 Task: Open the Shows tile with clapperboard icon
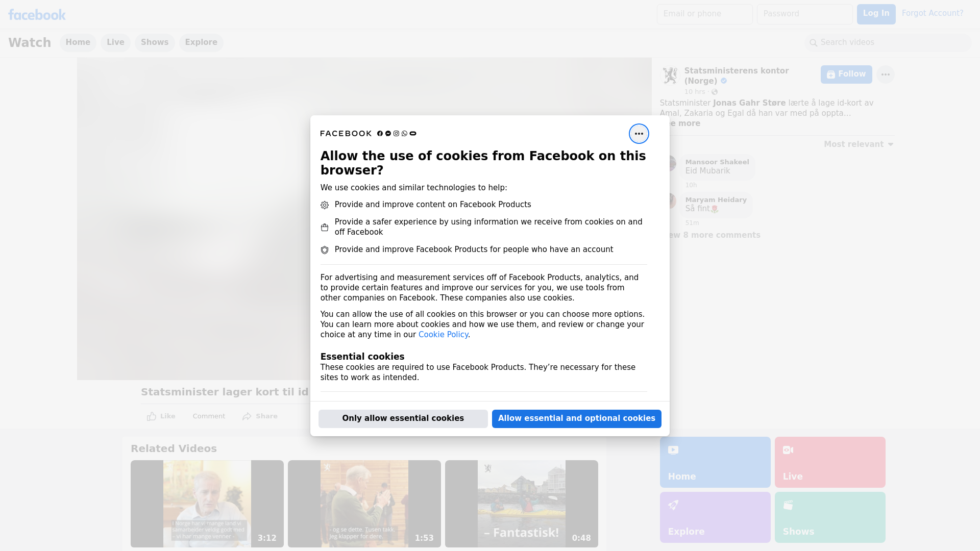tap(830, 517)
